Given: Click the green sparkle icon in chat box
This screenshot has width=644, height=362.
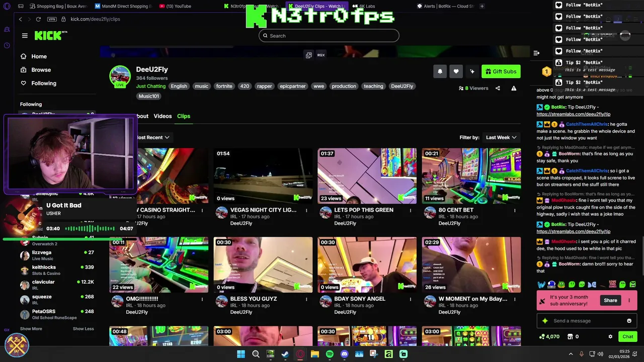Looking at the screenshot, I should (544, 321).
